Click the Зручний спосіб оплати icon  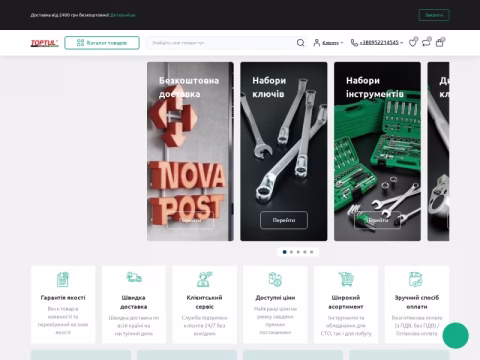point(416,279)
